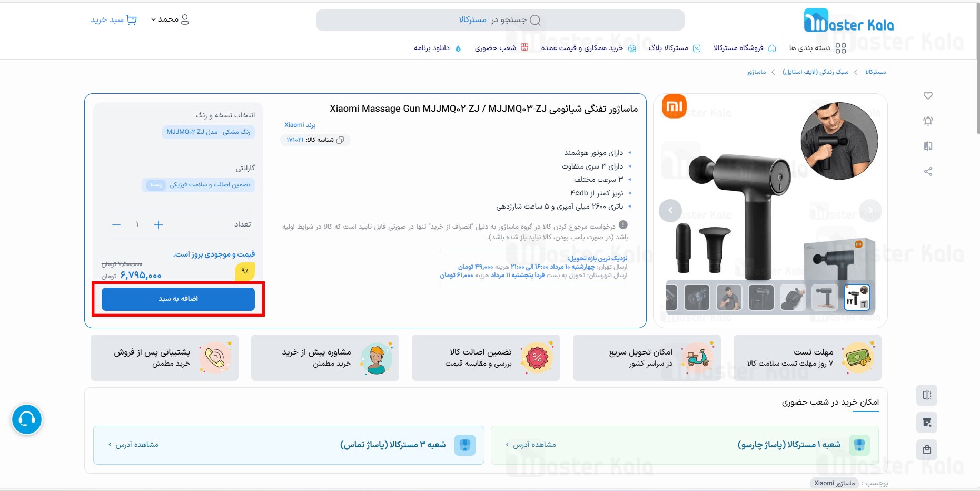Viewport: 980px width, 491px height.
Task: Click the orange Xiaomi Mi logo badge
Action: 674,106
